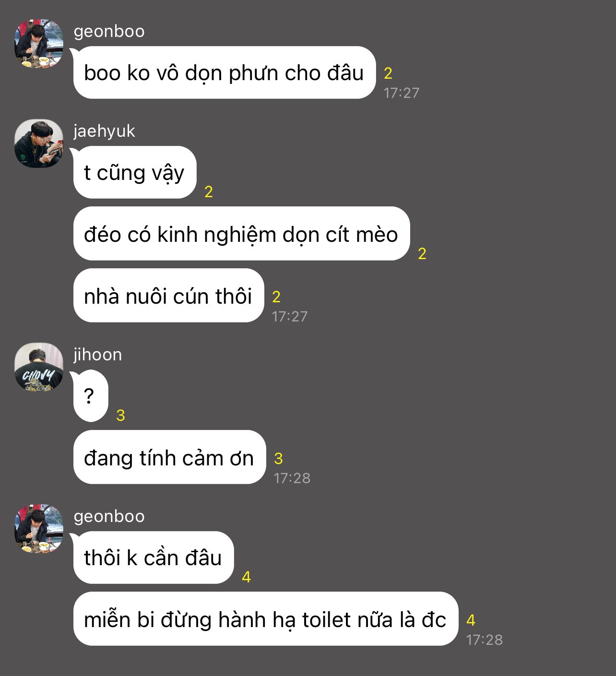Viewport: 616px width, 676px height.
Task: Tap the 'đang tính cảm ơn' bubble
Action: pos(169,458)
